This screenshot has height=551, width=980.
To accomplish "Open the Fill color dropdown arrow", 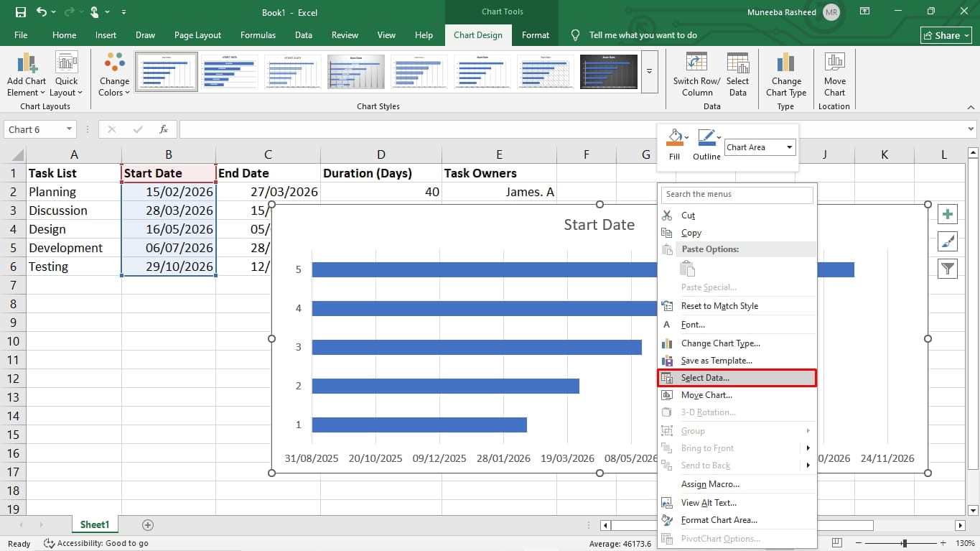I will pos(687,136).
